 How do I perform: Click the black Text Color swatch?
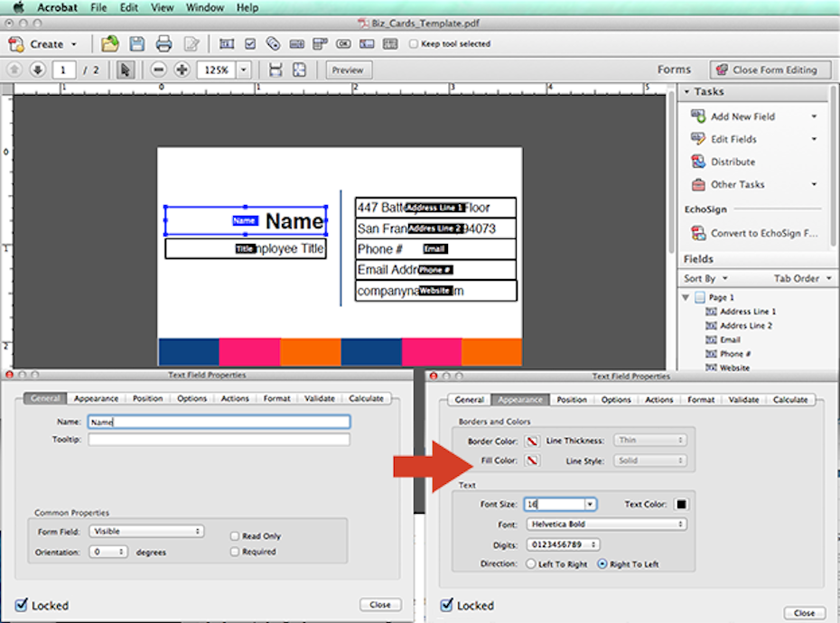click(x=681, y=505)
